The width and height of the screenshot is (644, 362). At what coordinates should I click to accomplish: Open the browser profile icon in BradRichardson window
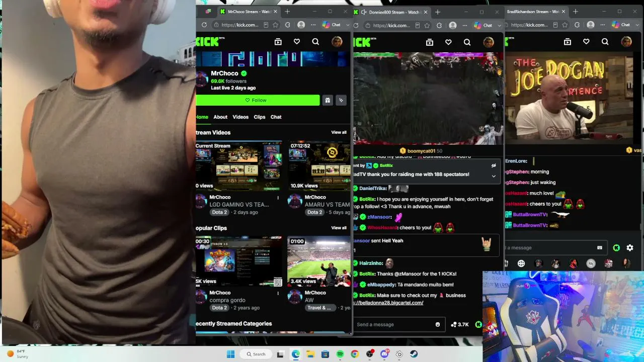(591, 25)
